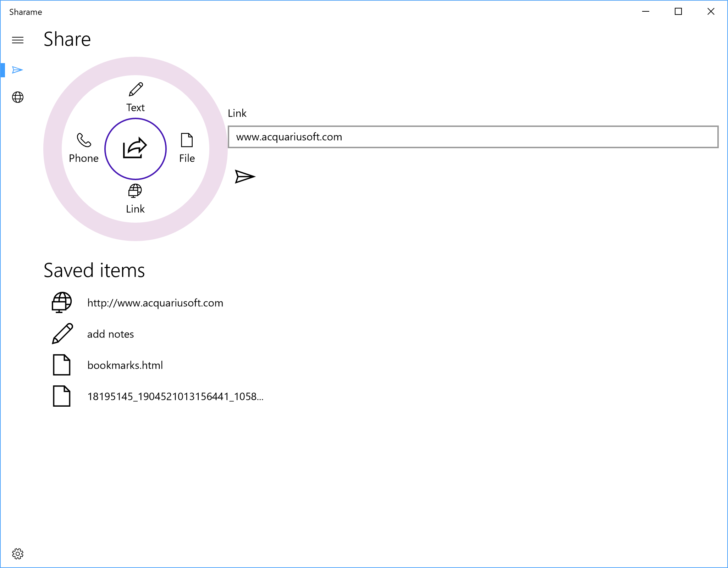
Task: Click the file icon beside bookmarks.html
Action: tap(62, 365)
